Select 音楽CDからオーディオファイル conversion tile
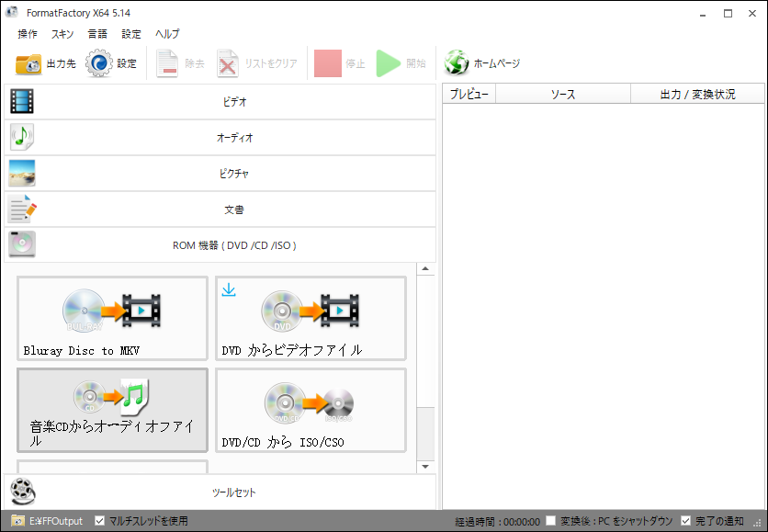The width and height of the screenshot is (768, 532). pyautogui.click(x=112, y=410)
